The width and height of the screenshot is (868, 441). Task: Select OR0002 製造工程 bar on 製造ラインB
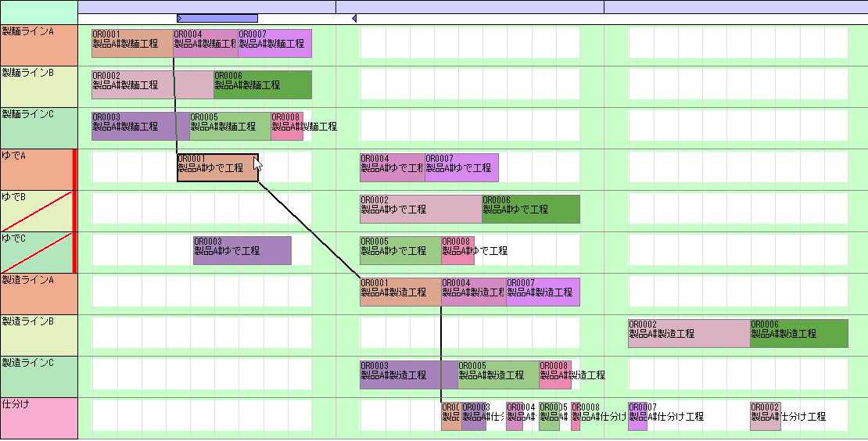[688, 334]
